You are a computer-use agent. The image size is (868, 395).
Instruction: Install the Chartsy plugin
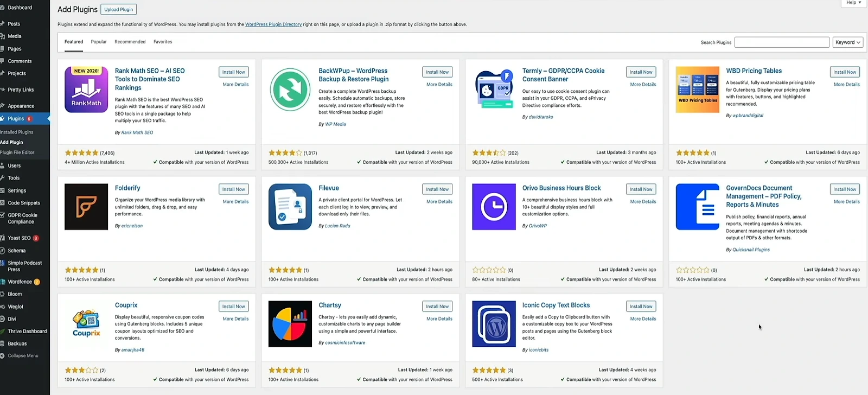pos(437,307)
